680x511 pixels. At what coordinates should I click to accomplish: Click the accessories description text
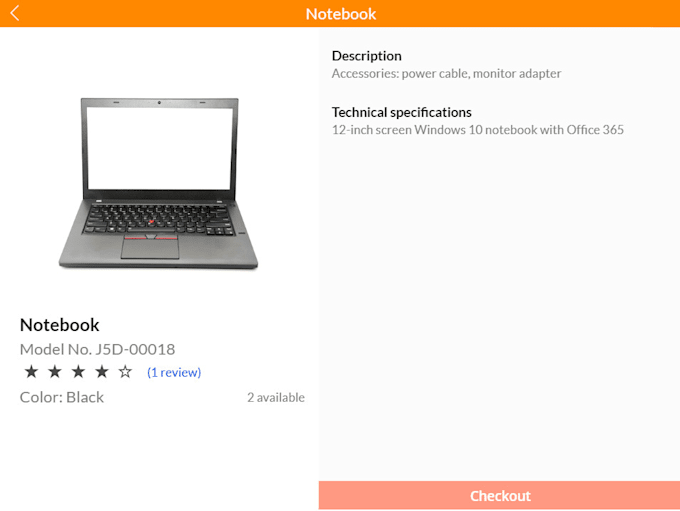tap(446, 74)
